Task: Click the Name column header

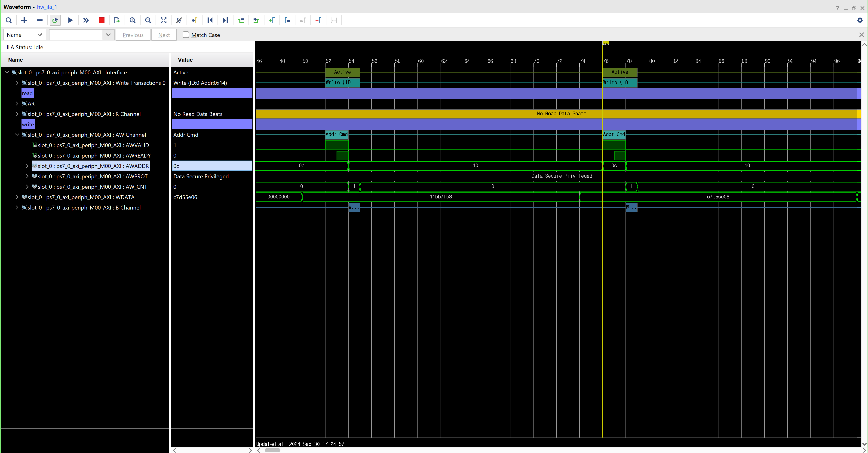Action: (x=85, y=60)
